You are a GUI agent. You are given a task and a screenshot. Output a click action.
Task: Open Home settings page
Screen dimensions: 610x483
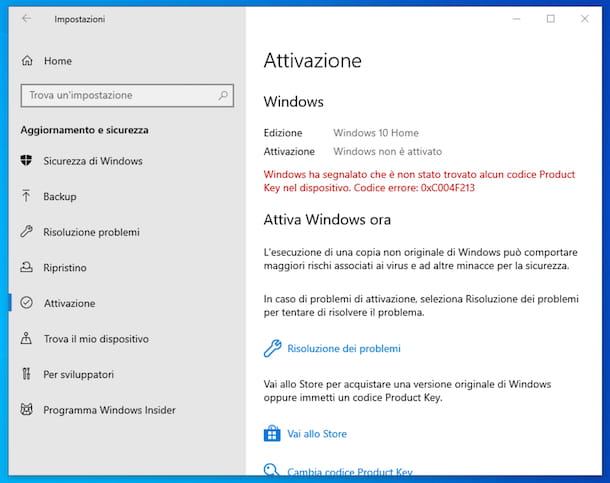click(58, 61)
